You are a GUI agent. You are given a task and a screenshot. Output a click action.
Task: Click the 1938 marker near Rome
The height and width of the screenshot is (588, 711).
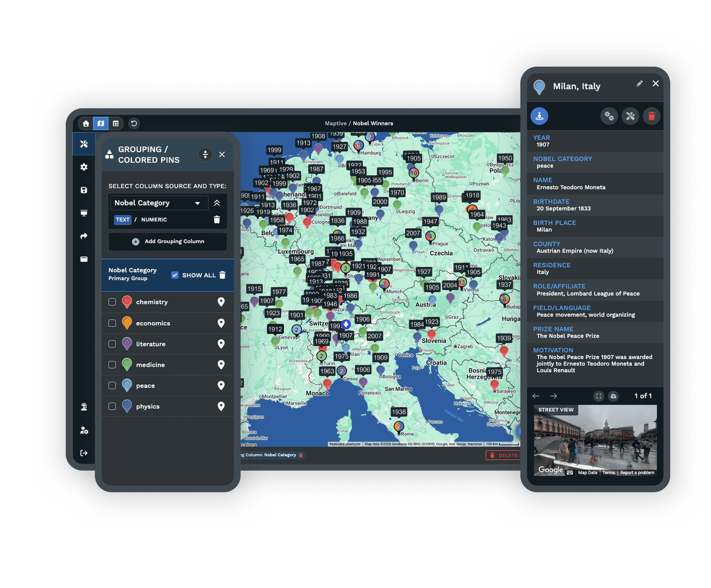pyautogui.click(x=399, y=412)
